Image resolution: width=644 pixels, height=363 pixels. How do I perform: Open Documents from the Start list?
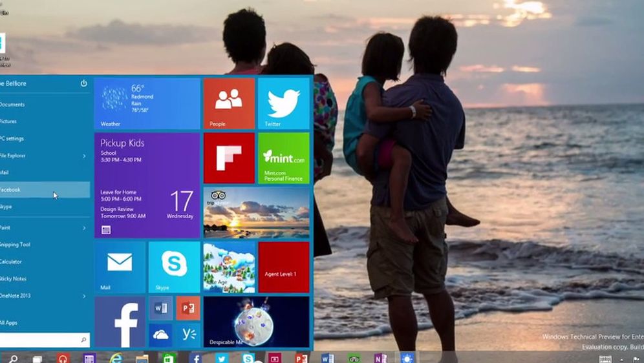point(45,105)
